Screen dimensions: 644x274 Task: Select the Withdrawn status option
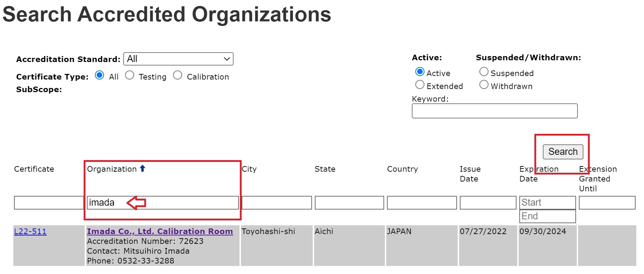tap(484, 85)
